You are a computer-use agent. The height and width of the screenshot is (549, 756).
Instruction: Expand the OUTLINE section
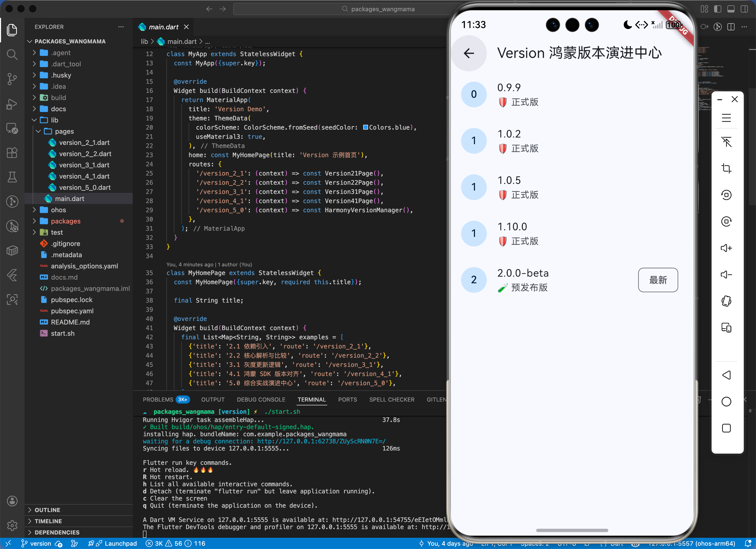pyautogui.click(x=47, y=510)
